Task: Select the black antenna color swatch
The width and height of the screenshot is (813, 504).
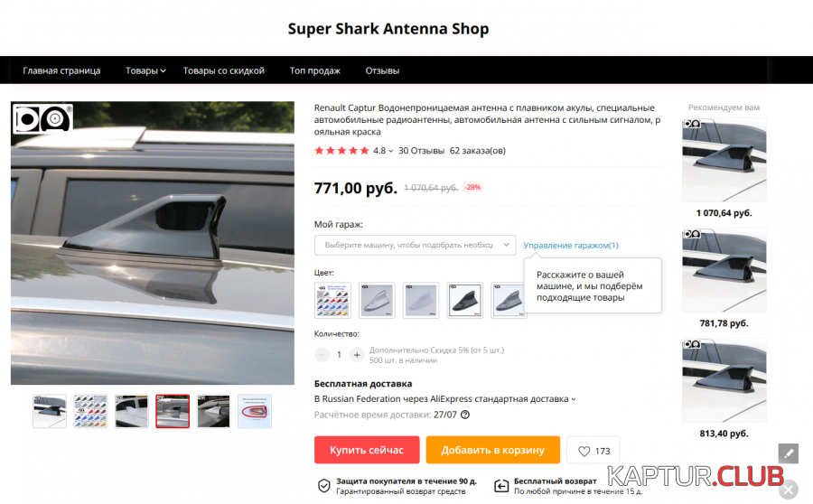Action: coord(464,300)
